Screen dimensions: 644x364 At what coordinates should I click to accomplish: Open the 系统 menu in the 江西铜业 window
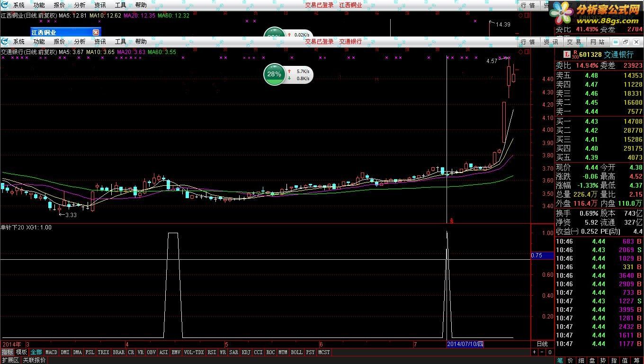(19, 5)
